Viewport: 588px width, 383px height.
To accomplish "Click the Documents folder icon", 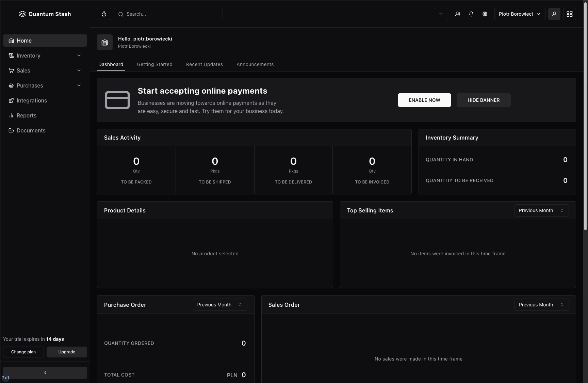I will tap(11, 130).
